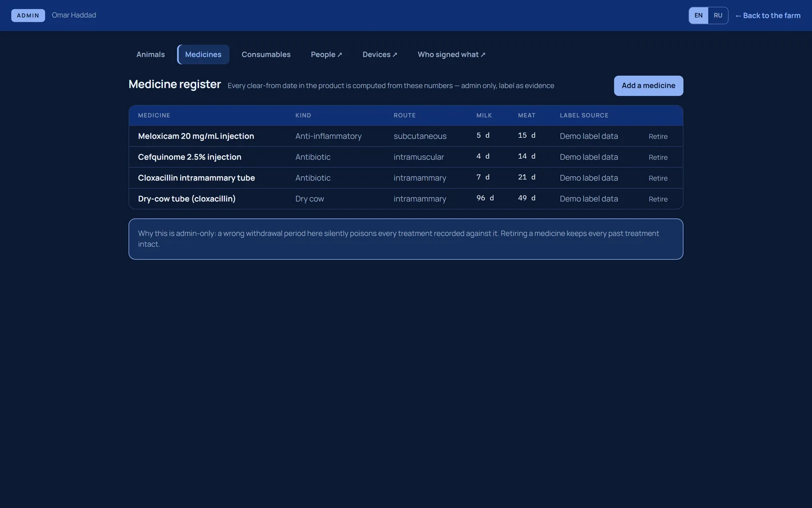The height and width of the screenshot is (508, 812).
Task: Click the MILK column header
Action: pos(484,115)
